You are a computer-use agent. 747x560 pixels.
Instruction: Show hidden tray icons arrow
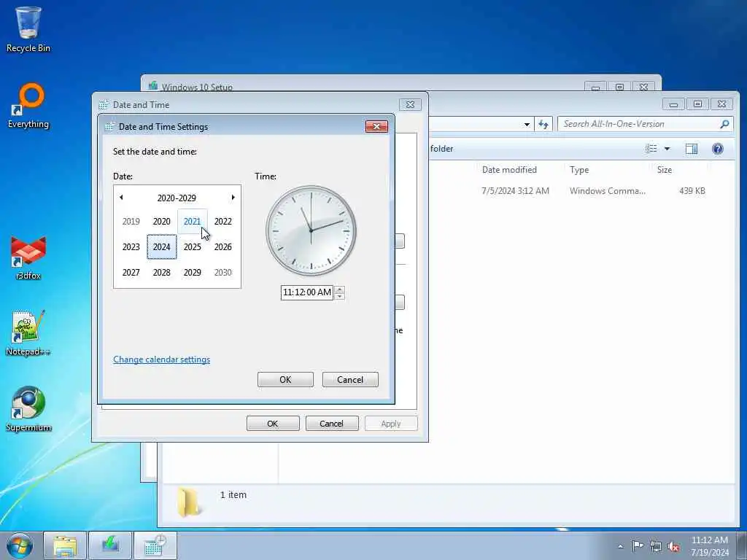point(620,546)
